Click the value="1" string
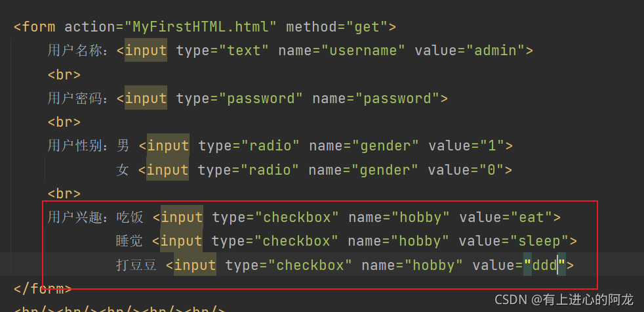This screenshot has height=312, width=644. (x=492, y=146)
